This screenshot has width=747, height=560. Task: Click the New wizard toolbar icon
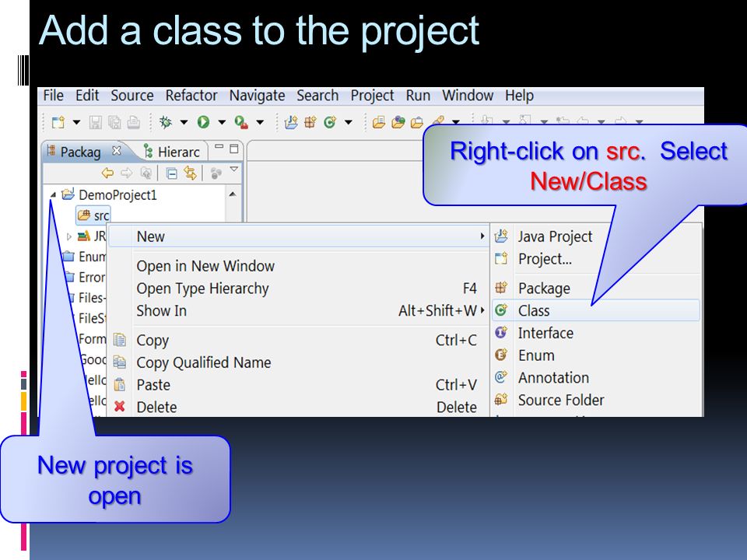(58, 122)
